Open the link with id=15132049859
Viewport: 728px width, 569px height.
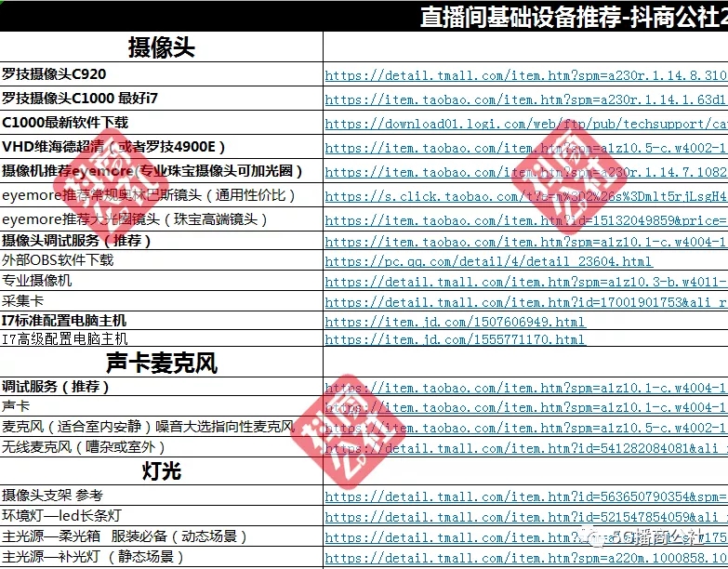[526, 220]
